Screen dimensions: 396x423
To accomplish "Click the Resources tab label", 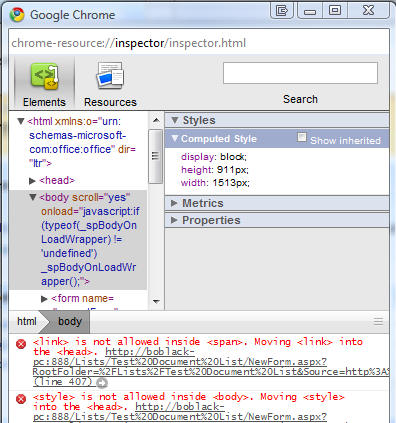I will pos(110,102).
